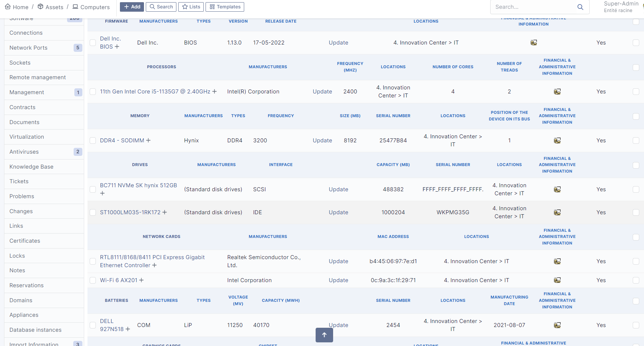Open financial info icon for DELL battery row
Viewport: 644px width, 346px height.
coord(557,325)
